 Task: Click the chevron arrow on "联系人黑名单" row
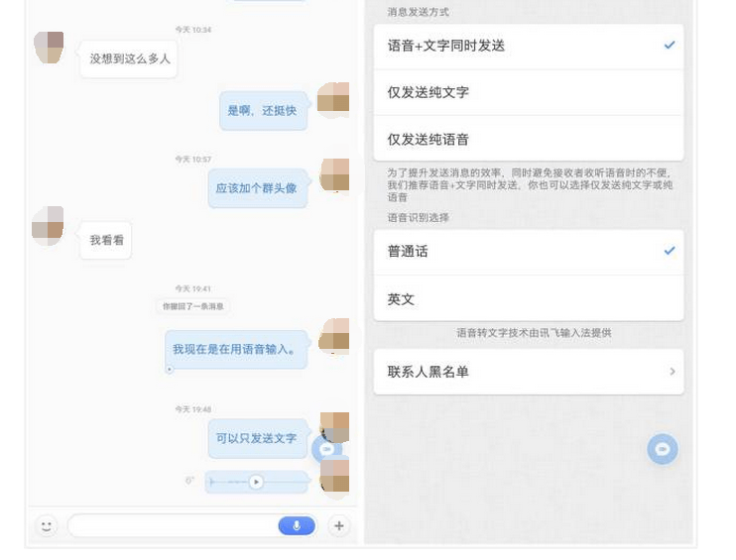click(672, 372)
